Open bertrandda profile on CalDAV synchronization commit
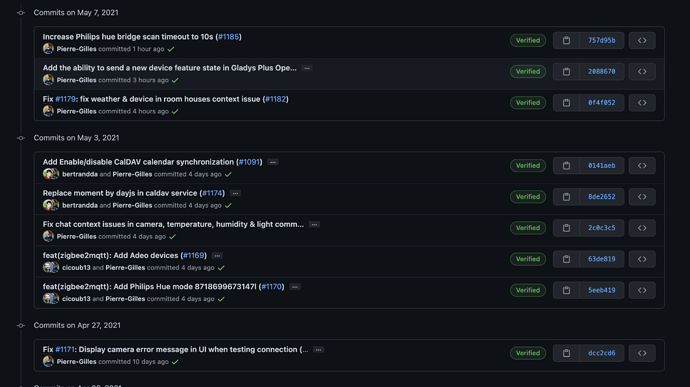 [80, 175]
